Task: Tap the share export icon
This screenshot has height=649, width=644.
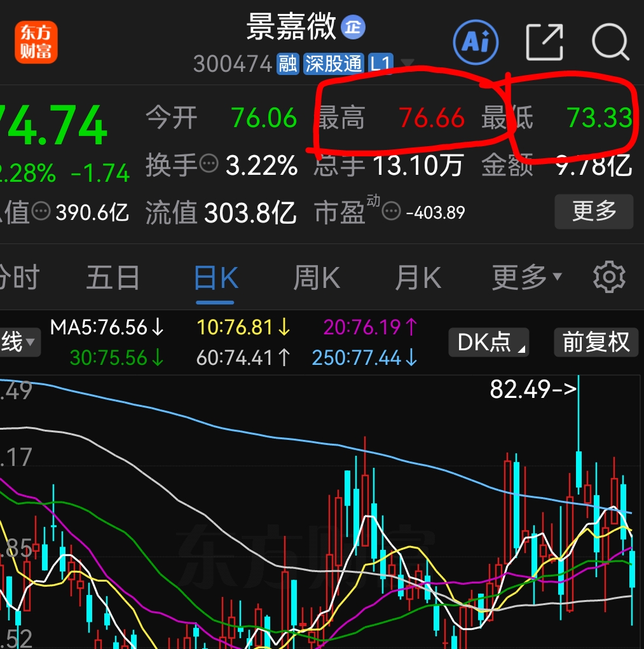Action: 544,42
